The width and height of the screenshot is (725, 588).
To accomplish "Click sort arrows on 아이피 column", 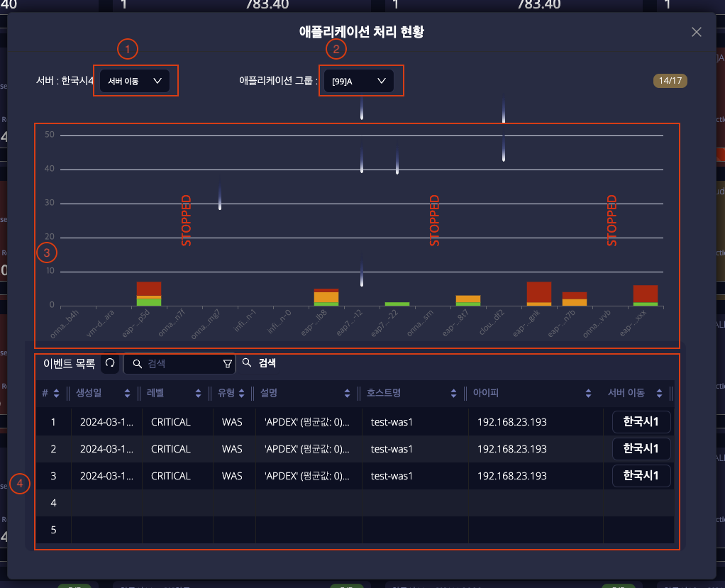I will pyautogui.click(x=589, y=394).
